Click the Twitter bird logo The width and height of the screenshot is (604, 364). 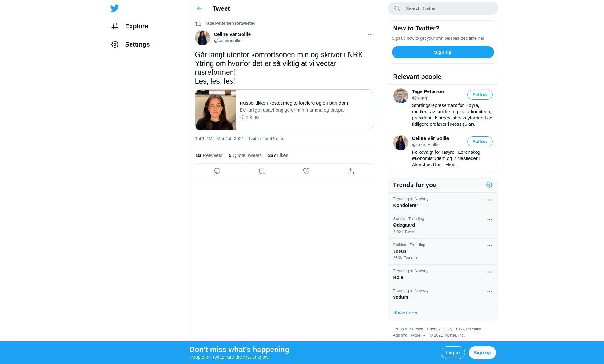pyautogui.click(x=115, y=8)
